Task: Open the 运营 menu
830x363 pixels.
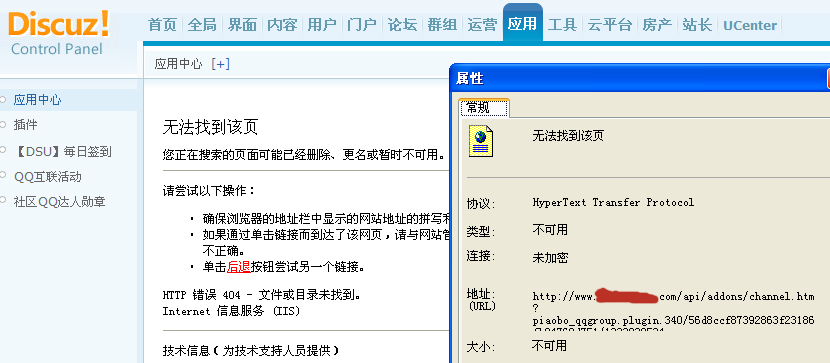Action: (482, 25)
